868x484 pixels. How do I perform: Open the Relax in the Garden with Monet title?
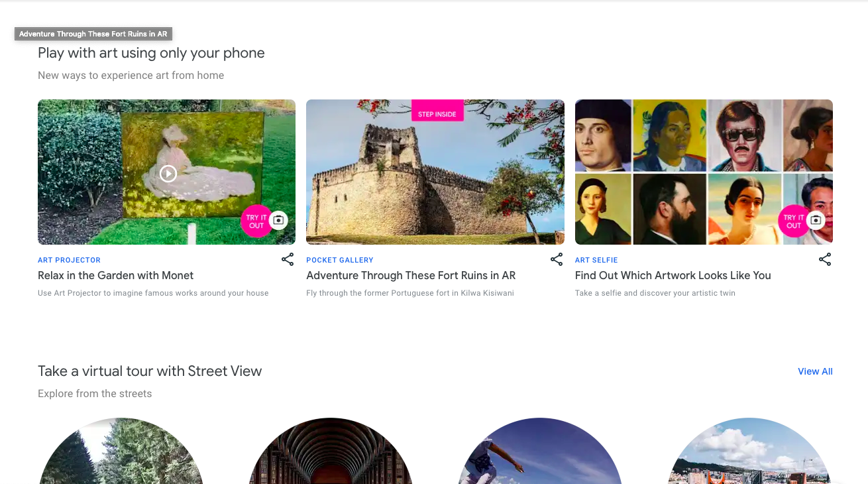tap(116, 275)
